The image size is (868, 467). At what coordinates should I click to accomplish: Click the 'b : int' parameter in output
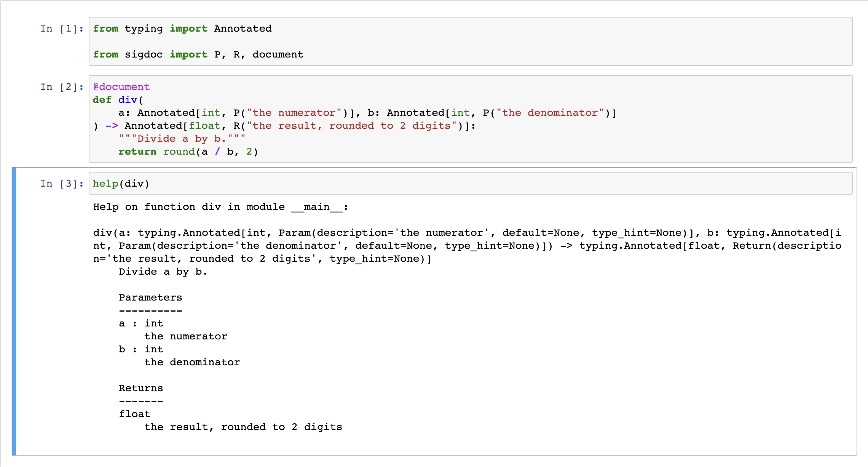point(141,349)
